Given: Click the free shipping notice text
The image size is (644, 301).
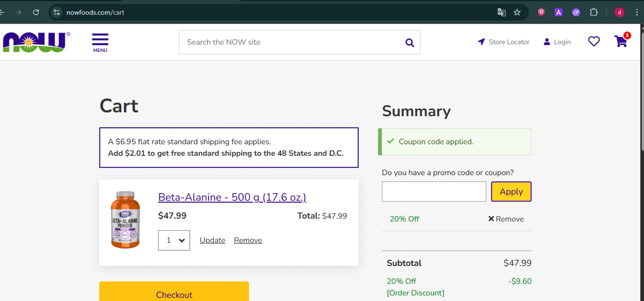Looking at the screenshot, I should pyautogui.click(x=226, y=153).
